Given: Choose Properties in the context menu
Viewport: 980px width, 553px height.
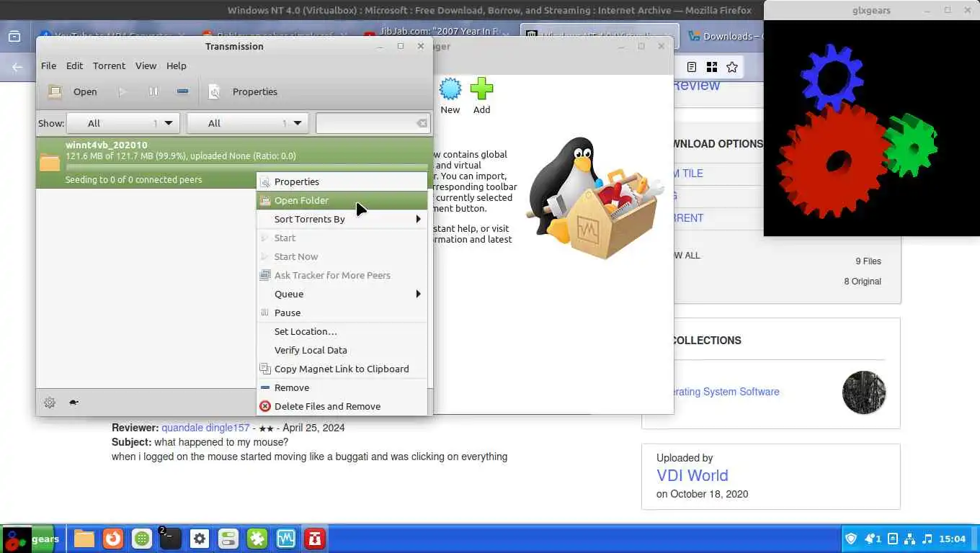Looking at the screenshot, I should [342, 181].
